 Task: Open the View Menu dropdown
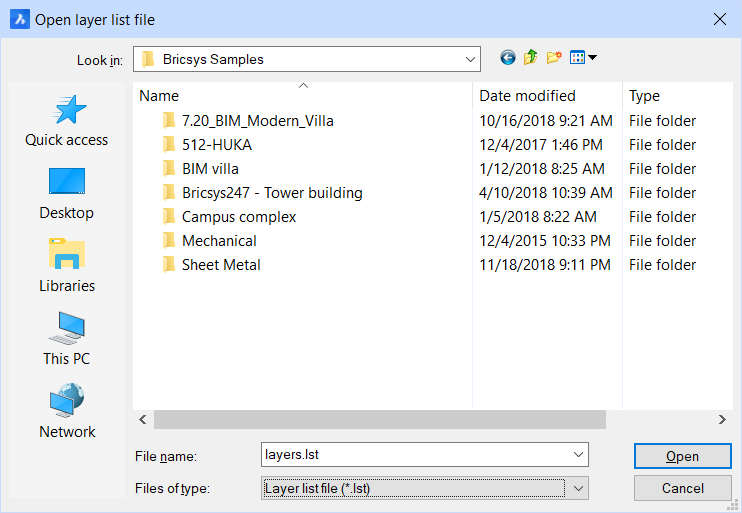(582, 58)
